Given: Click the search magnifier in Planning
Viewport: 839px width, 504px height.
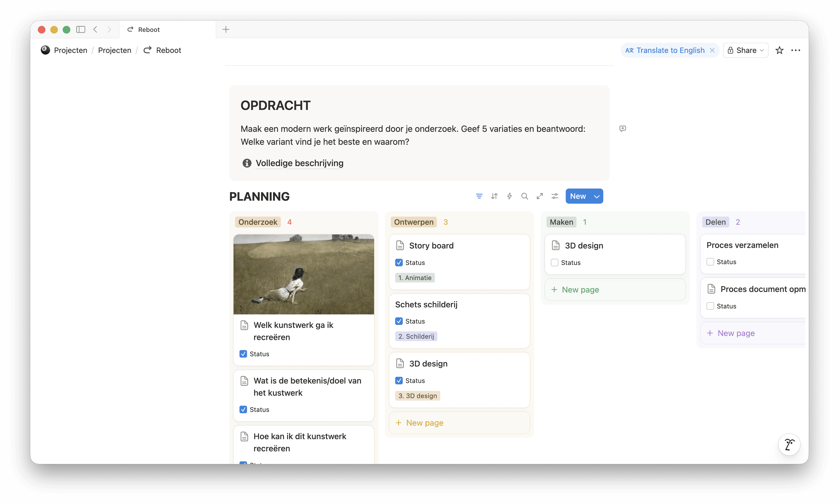Looking at the screenshot, I should pos(524,196).
